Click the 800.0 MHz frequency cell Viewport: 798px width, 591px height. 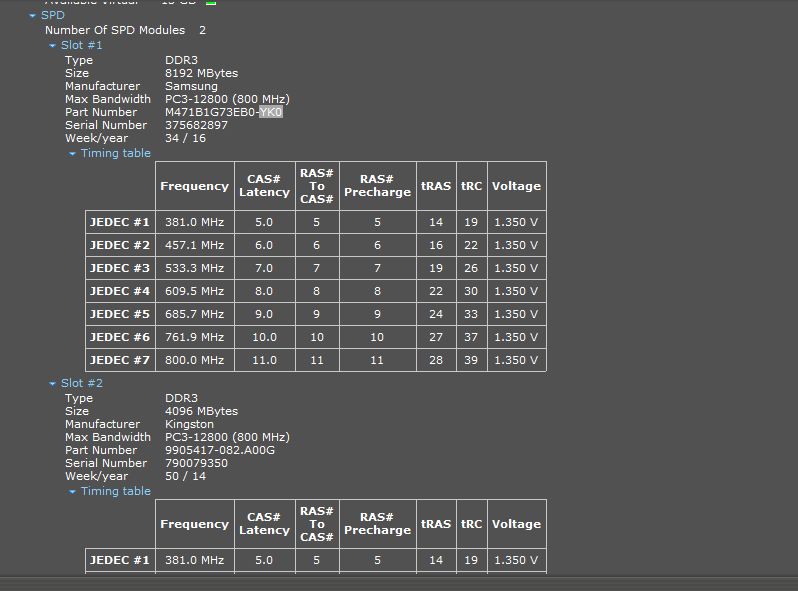194,360
